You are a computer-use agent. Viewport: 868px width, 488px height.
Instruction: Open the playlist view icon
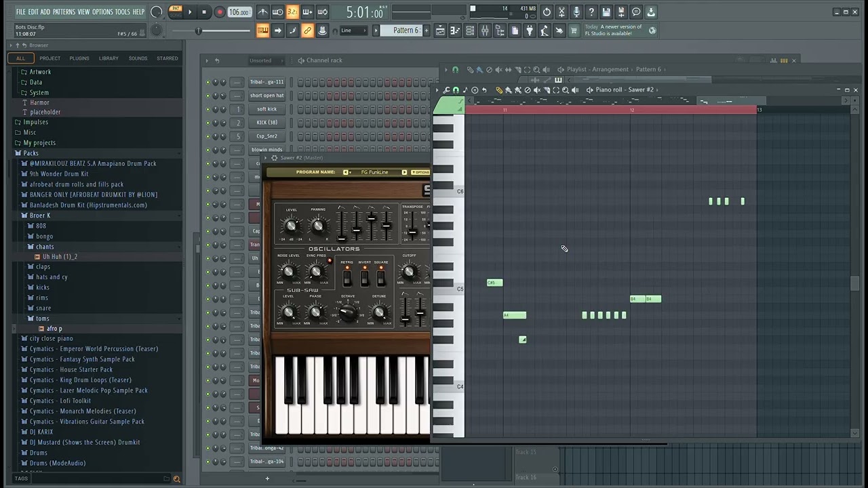click(440, 30)
